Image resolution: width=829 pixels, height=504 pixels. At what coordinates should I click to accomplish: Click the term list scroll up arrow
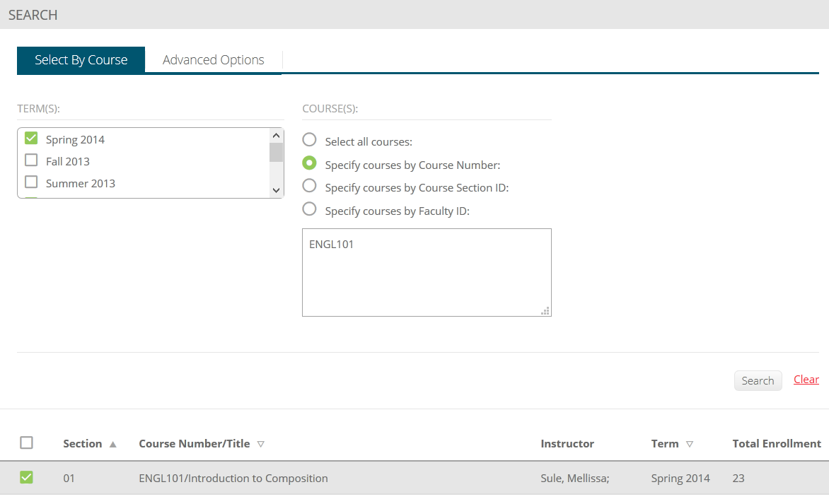tap(276, 136)
